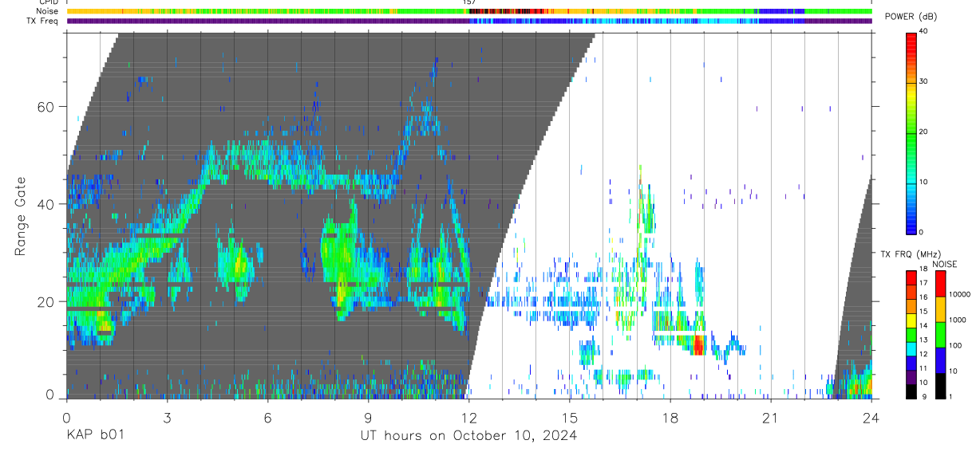Click the green segment of the NOISE legend
Image resolution: width=980 pixels, height=452 pixels.
(941, 335)
